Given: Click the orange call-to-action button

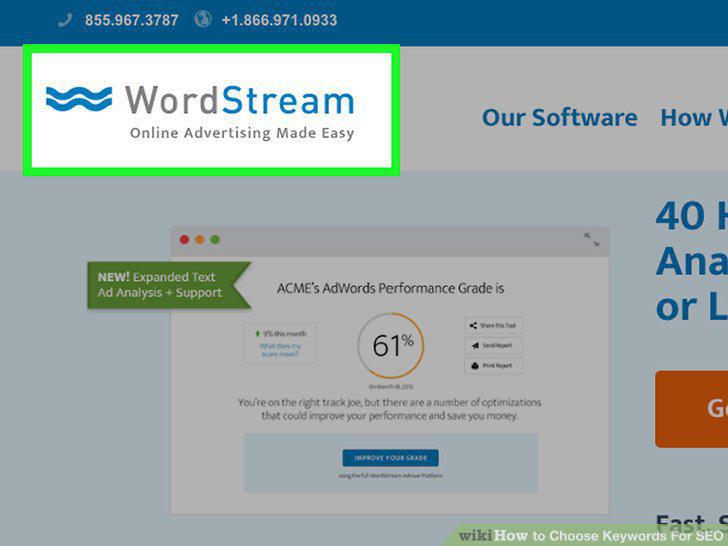Looking at the screenshot, I should click(x=691, y=409).
